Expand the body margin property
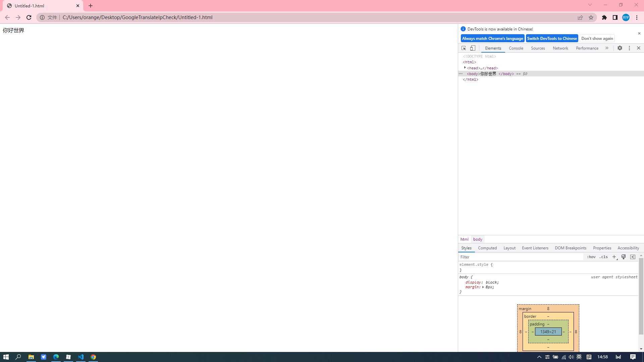Viewport: 644px width, 362px height. (483, 287)
